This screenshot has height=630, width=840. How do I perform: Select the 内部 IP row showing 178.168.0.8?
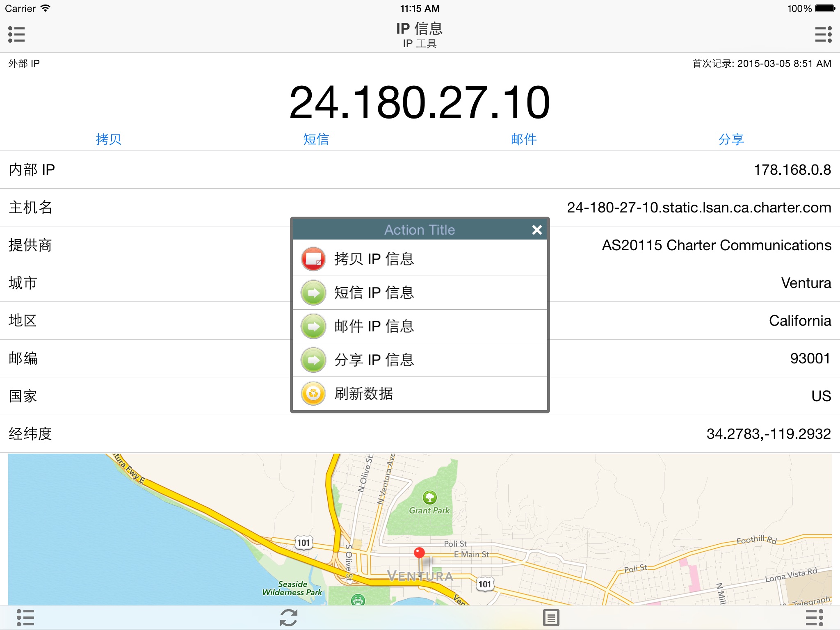click(419, 170)
